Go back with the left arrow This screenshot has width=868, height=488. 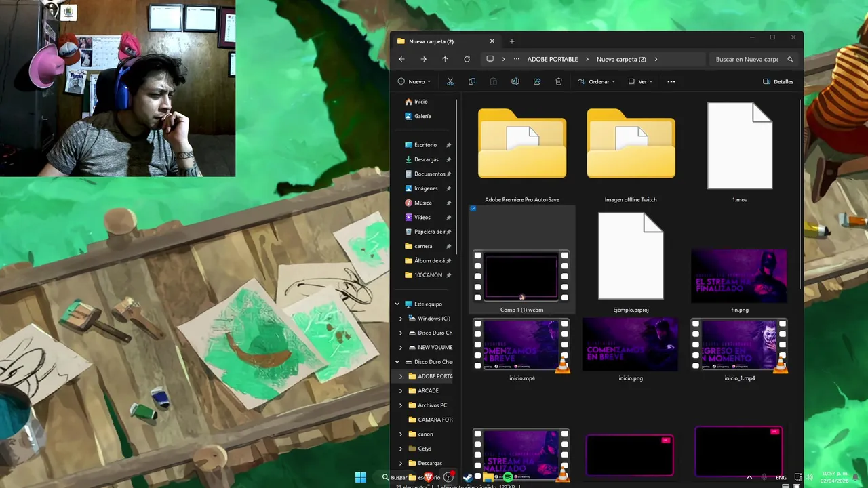pyautogui.click(x=401, y=59)
